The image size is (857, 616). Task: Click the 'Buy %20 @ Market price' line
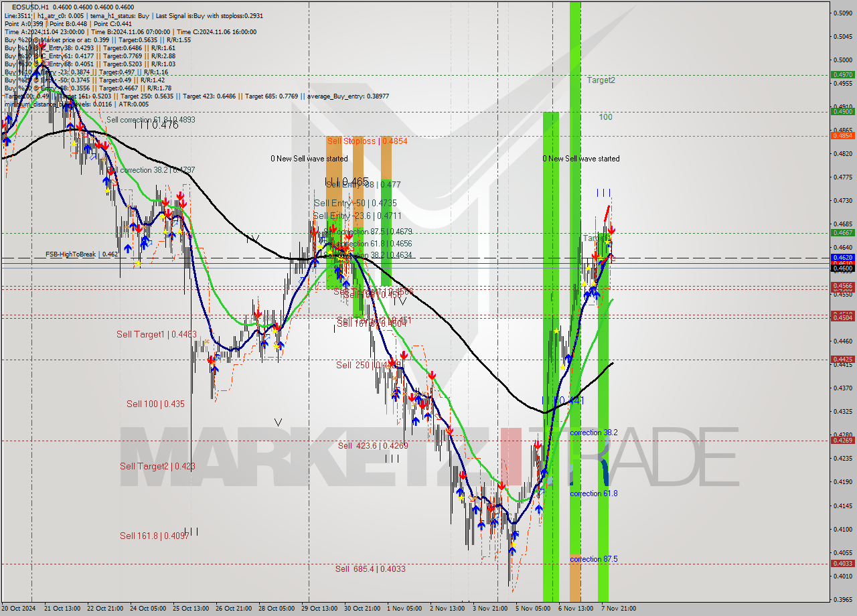pyautogui.click(x=98, y=40)
